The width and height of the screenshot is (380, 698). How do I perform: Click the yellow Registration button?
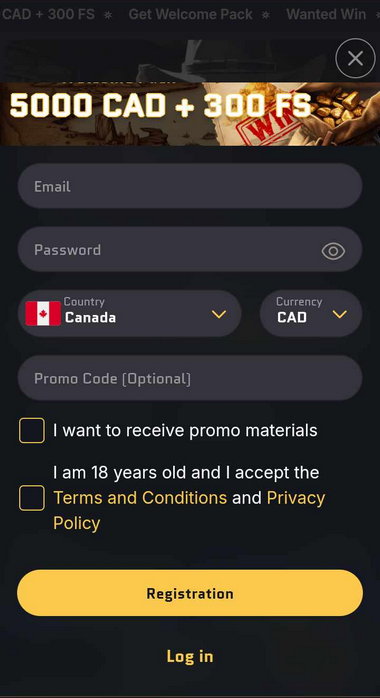(x=190, y=593)
